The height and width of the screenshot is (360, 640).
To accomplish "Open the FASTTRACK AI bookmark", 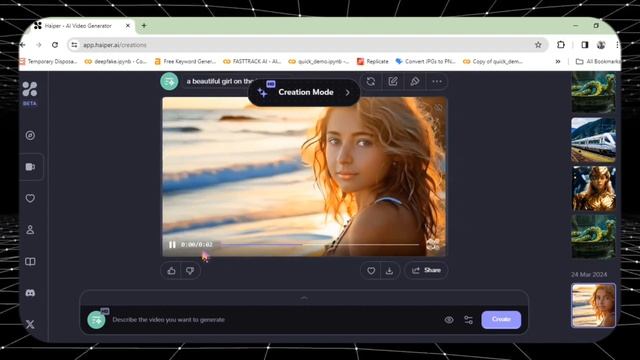I will pyautogui.click(x=252, y=62).
